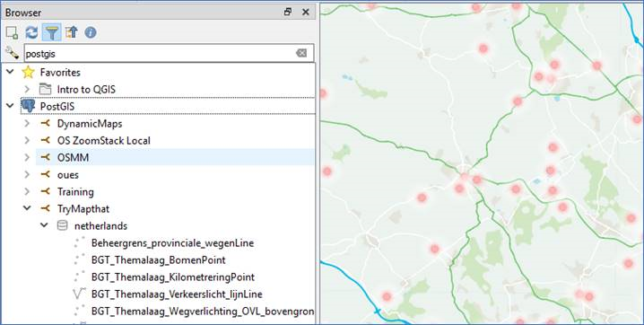Image resolution: width=644 pixels, height=325 pixels.
Task: Select the PostGIS tree label
Action: coord(57,107)
